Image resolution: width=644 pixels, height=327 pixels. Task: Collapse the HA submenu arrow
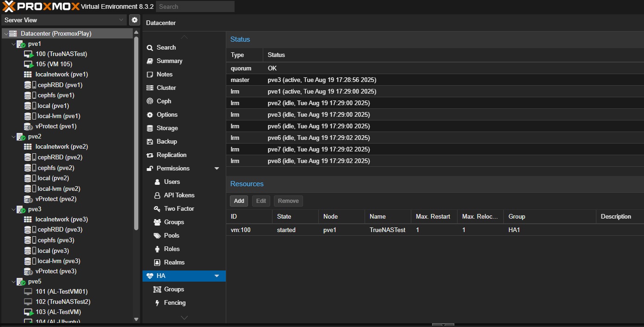click(217, 276)
